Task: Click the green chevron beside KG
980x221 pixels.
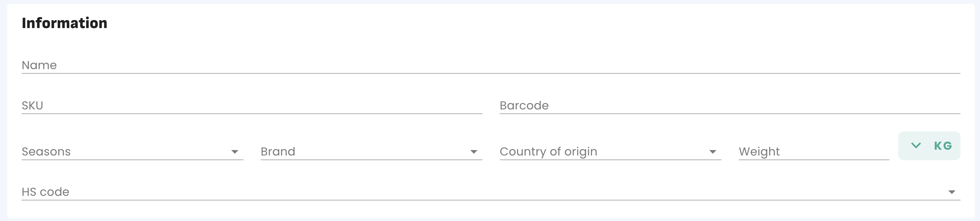Action: click(x=916, y=145)
